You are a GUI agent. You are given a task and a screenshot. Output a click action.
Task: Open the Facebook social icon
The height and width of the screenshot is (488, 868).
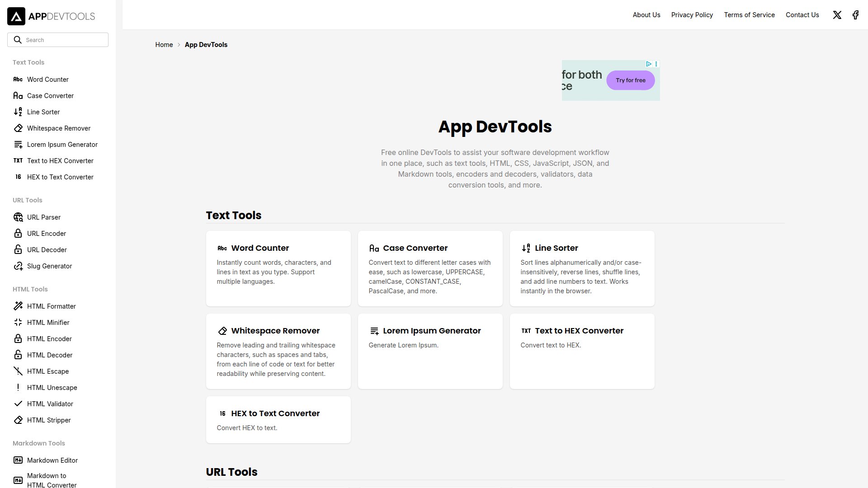pos(855,15)
